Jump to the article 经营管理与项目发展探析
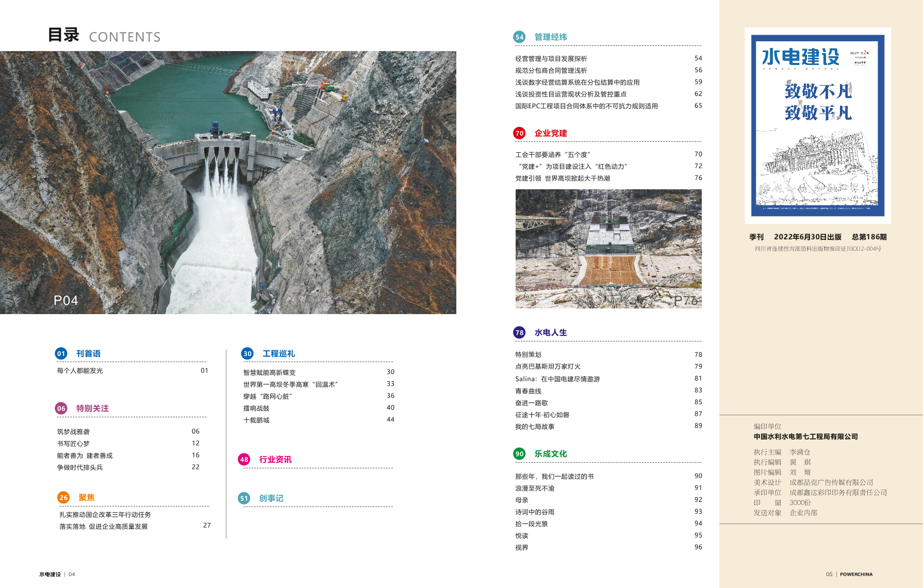The width and height of the screenshot is (924, 588). pos(551,59)
